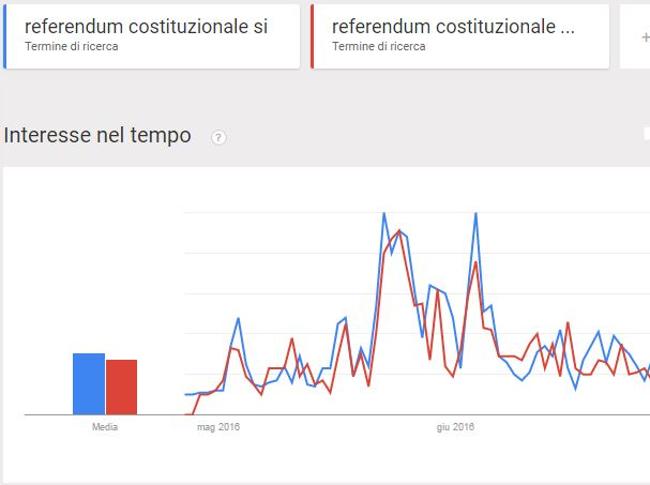Click the first tallest blue line peak
This screenshot has height=485, width=650.
pos(384,214)
